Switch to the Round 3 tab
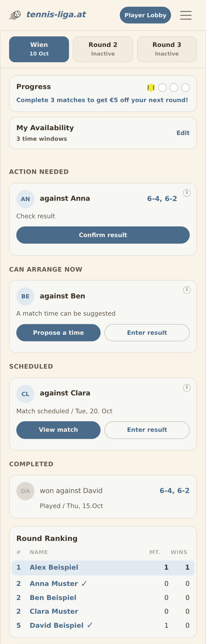 pyautogui.click(x=167, y=49)
